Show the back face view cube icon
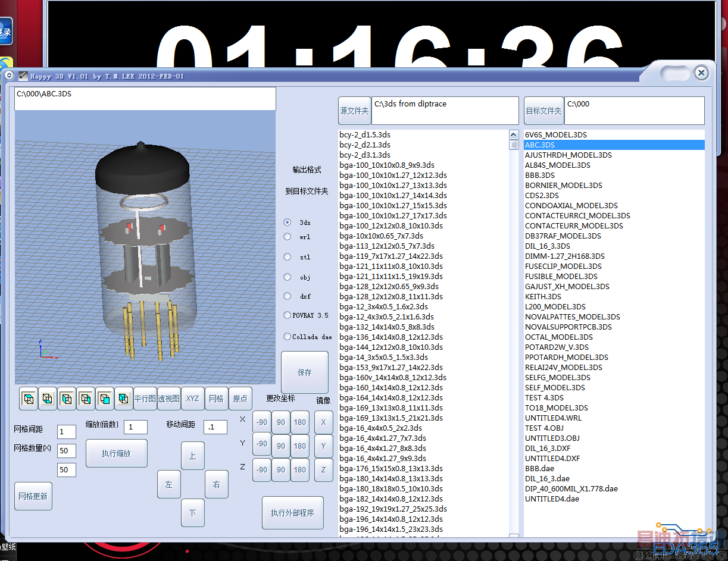Image resolution: width=728 pixels, height=561 pixels. click(x=124, y=399)
